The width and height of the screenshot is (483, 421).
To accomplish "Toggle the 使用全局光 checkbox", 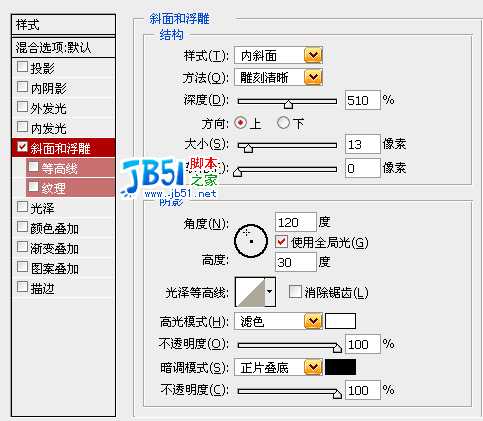I will pos(281,241).
